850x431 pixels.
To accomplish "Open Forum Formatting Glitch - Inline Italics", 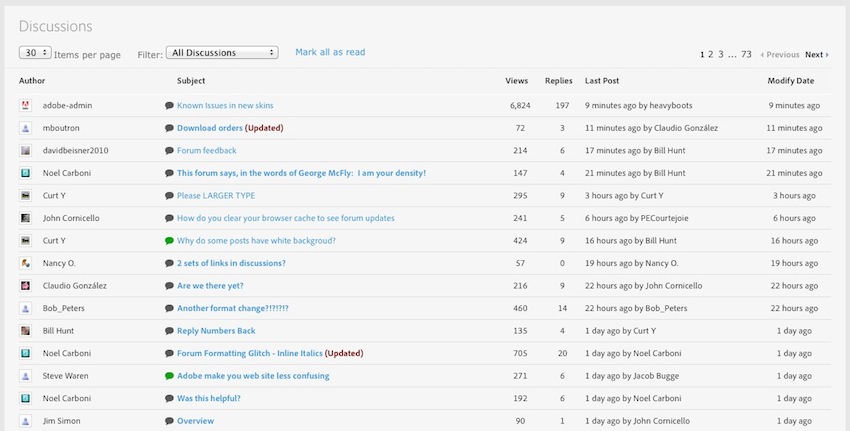I will 250,353.
